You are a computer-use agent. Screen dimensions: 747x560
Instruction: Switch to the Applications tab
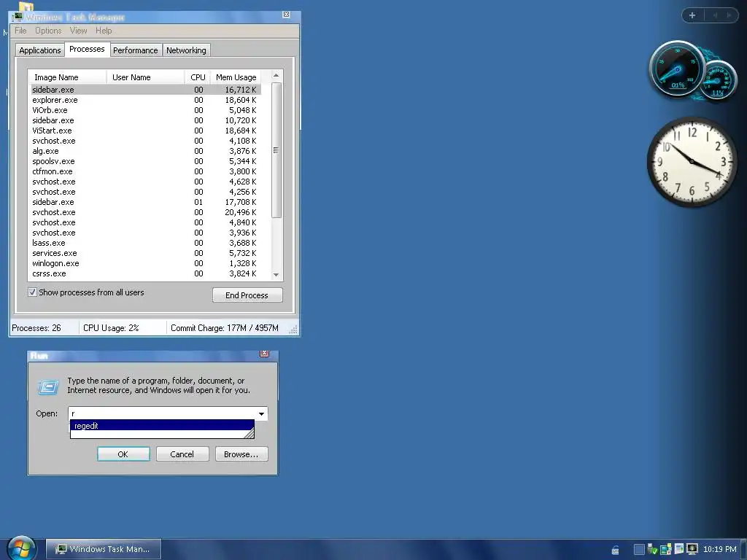pyautogui.click(x=40, y=50)
